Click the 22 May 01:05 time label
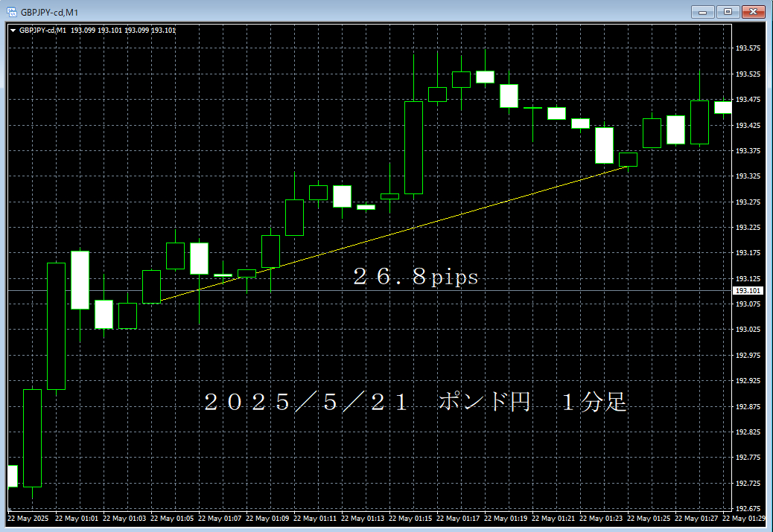The image size is (773, 532). (x=172, y=518)
